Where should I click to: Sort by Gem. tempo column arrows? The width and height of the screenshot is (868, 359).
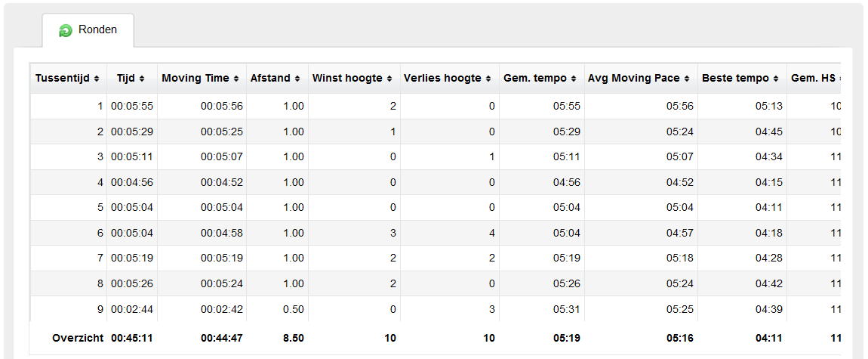point(574,79)
